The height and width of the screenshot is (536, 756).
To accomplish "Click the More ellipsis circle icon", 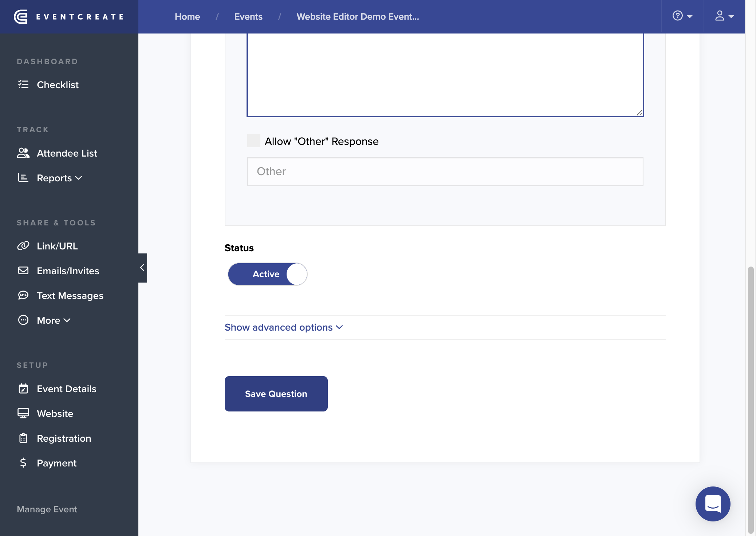I will (x=23, y=320).
